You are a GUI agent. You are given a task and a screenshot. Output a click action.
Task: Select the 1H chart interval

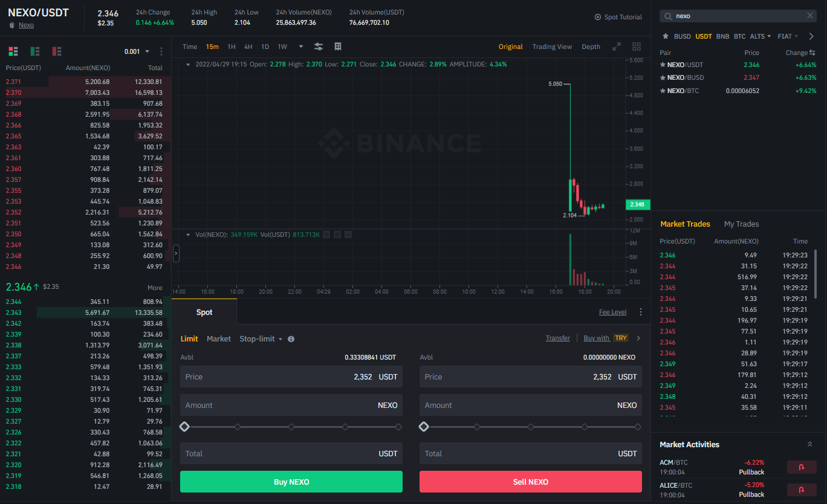click(232, 47)
